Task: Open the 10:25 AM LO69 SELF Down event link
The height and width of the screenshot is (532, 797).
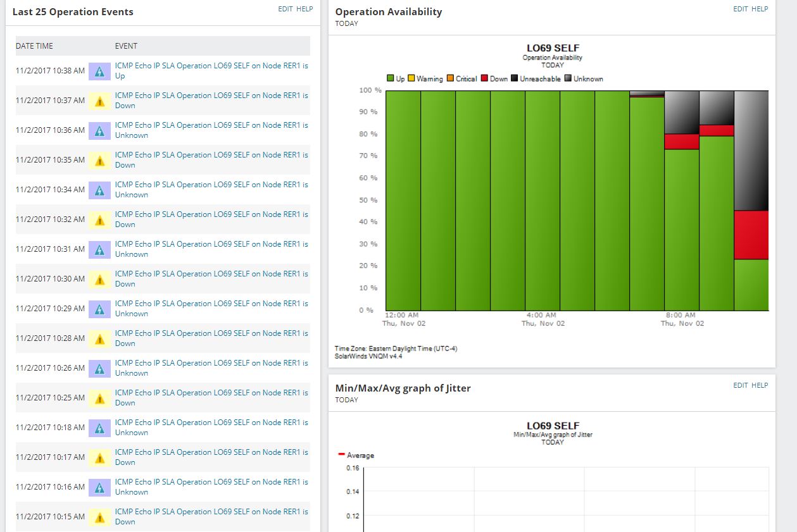Action: (211, 398)
